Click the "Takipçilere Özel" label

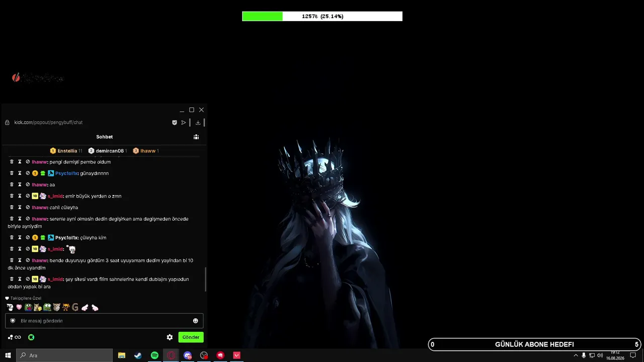tap(26, 298)
